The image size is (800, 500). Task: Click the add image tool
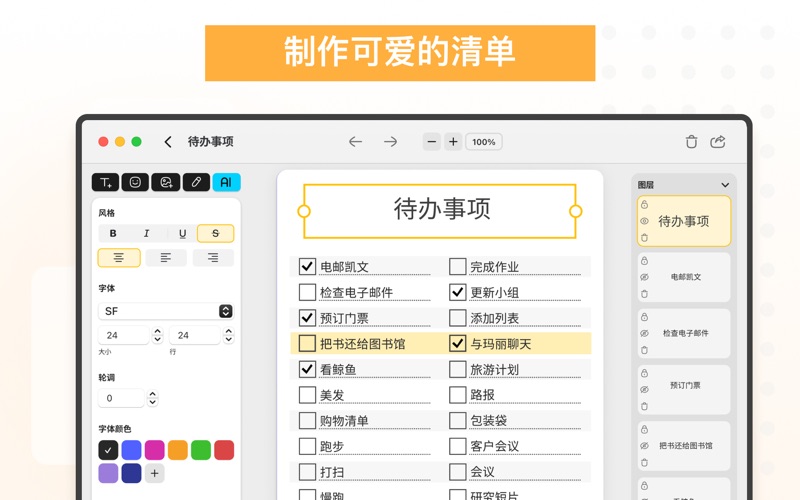pos(166,182)
